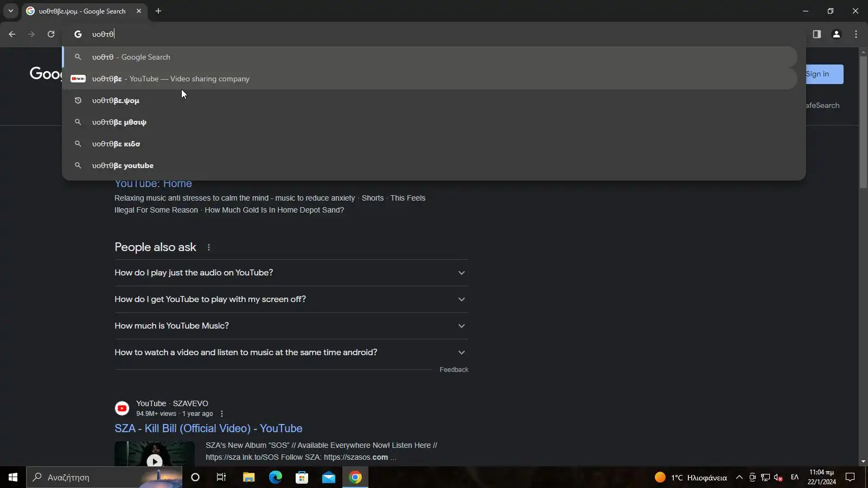Pick the 'υοθτθβε κιδσ' suggestion
This screenshot has height=488, width=868.
tap(430, 144)
